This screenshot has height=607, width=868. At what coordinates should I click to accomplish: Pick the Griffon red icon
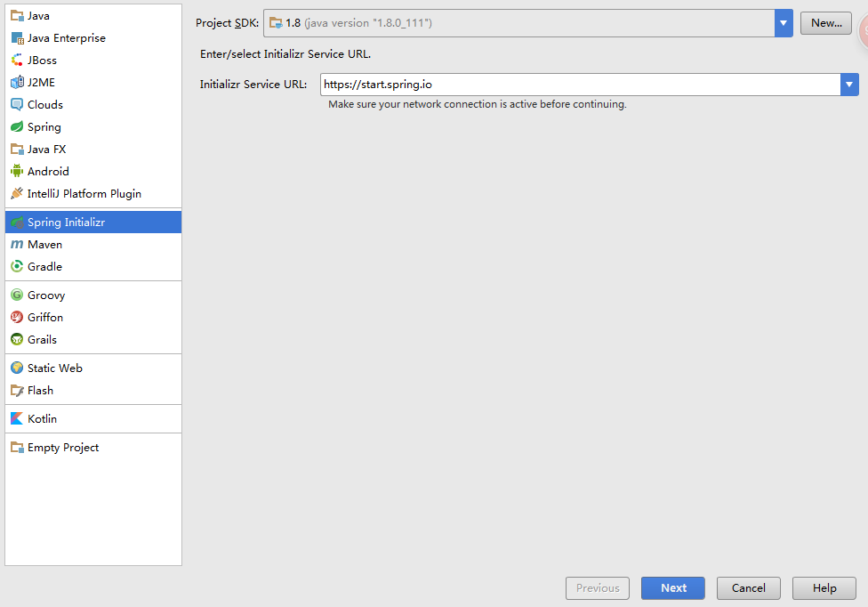pos(17,317)
